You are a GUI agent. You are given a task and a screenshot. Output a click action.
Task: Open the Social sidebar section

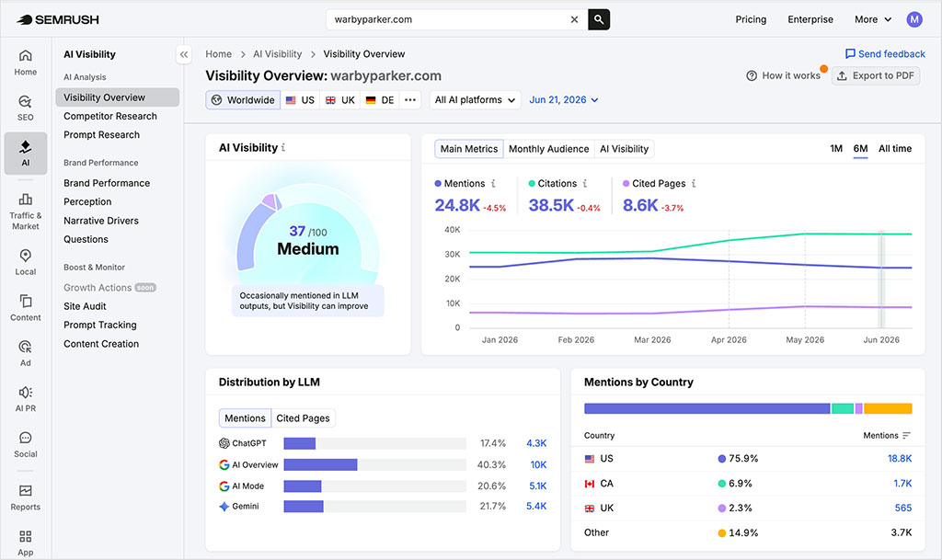[x=25, y=445]
